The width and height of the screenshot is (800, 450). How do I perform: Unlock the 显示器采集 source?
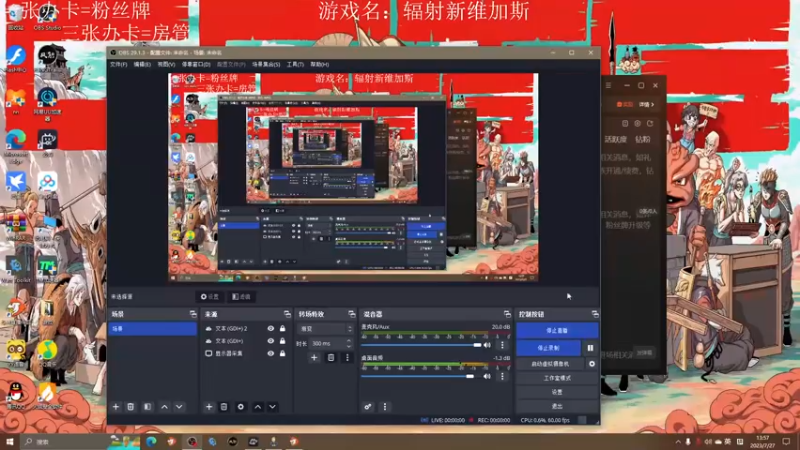click(x=282, y=353)
